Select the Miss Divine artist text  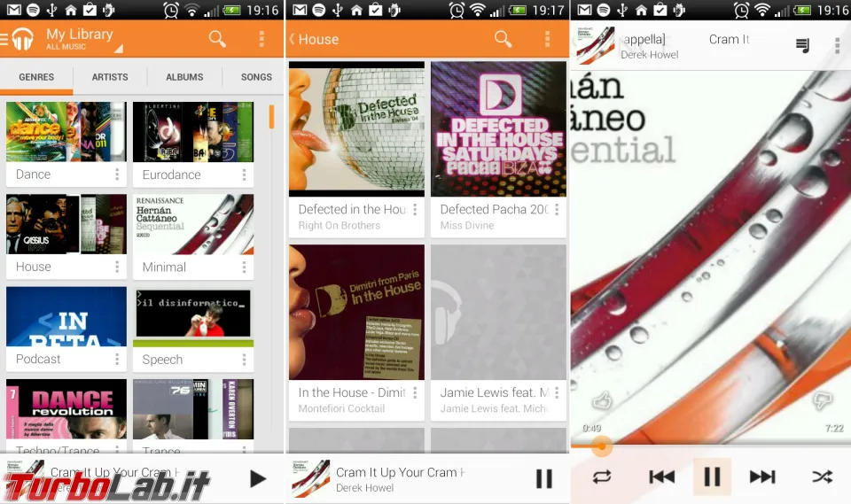(x=467, y=225)
